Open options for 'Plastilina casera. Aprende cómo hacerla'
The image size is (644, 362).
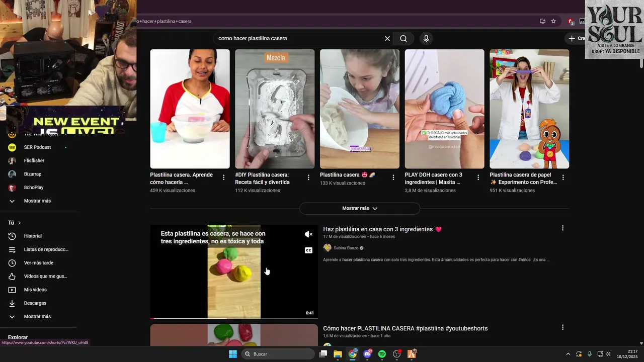coord(224,177)
